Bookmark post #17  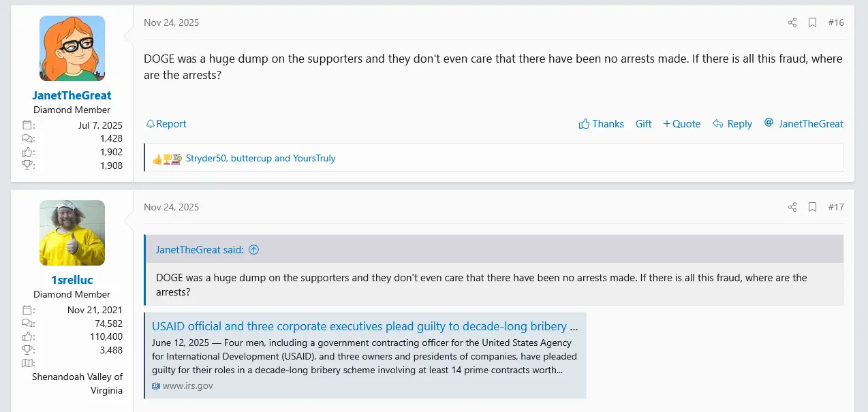pos(812,207)
